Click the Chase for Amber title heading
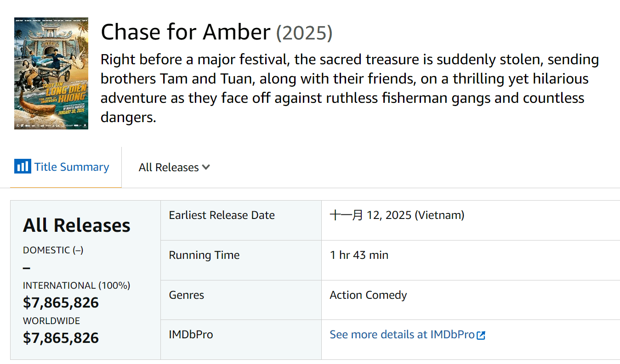 [x=185, y=32]
